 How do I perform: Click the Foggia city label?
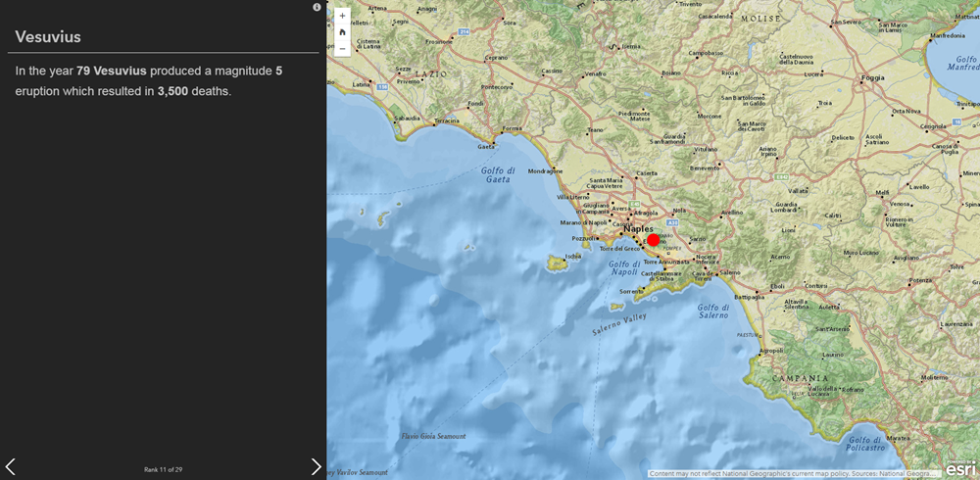click(x=873, y=78)
